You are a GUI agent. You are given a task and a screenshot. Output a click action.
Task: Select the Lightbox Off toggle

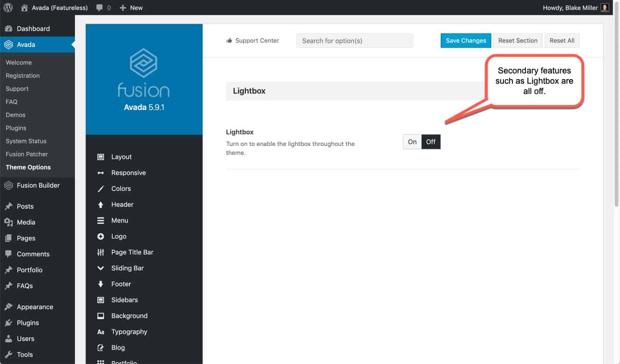click(x=431, y=142)
